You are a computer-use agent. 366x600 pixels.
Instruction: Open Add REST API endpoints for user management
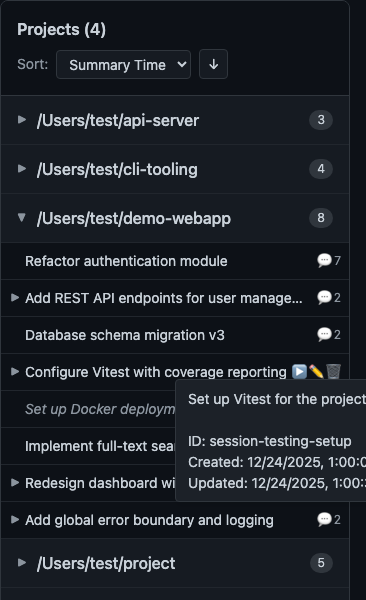164,298
